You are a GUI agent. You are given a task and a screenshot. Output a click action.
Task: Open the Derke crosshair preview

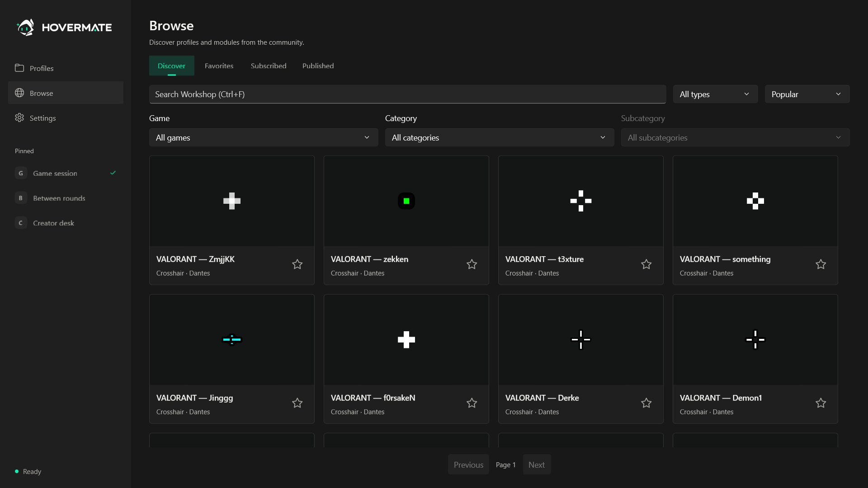click(x=580, y=340)
